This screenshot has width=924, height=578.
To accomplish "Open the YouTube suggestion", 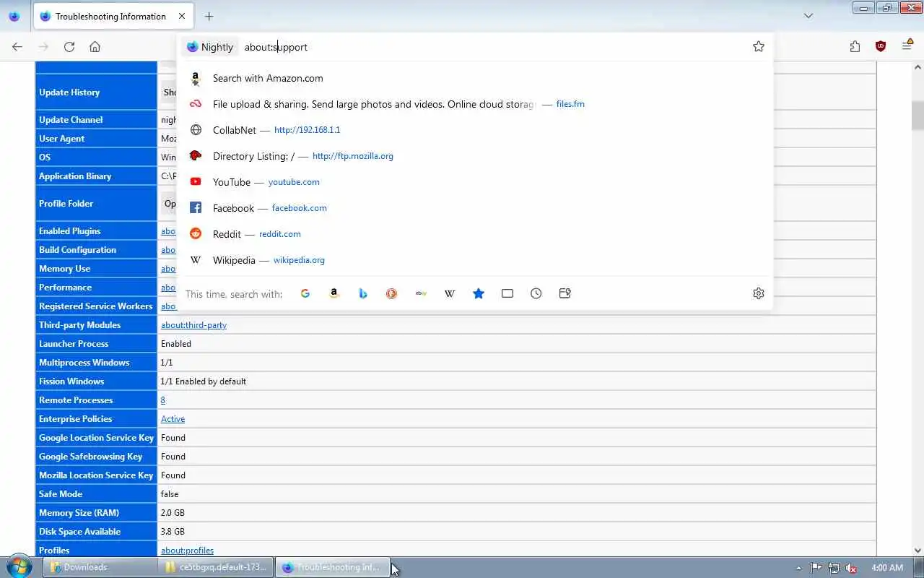I will tap(475, 182).
